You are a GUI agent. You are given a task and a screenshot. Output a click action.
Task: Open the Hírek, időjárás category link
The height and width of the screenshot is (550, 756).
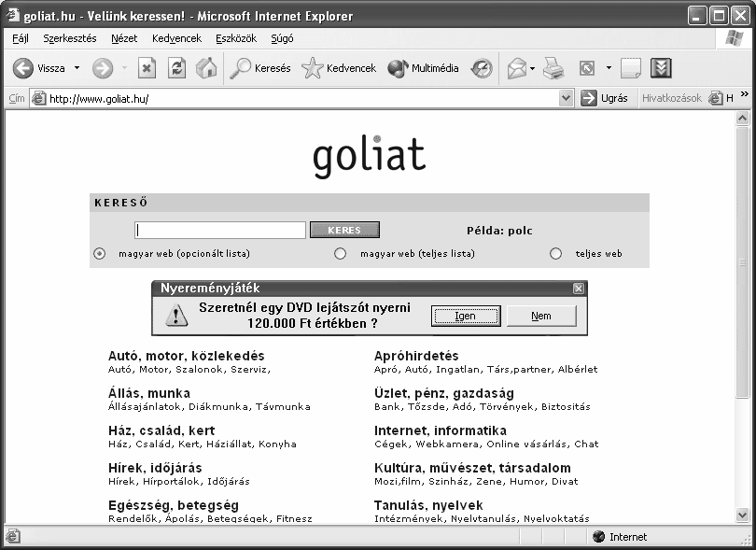point(155,468)
